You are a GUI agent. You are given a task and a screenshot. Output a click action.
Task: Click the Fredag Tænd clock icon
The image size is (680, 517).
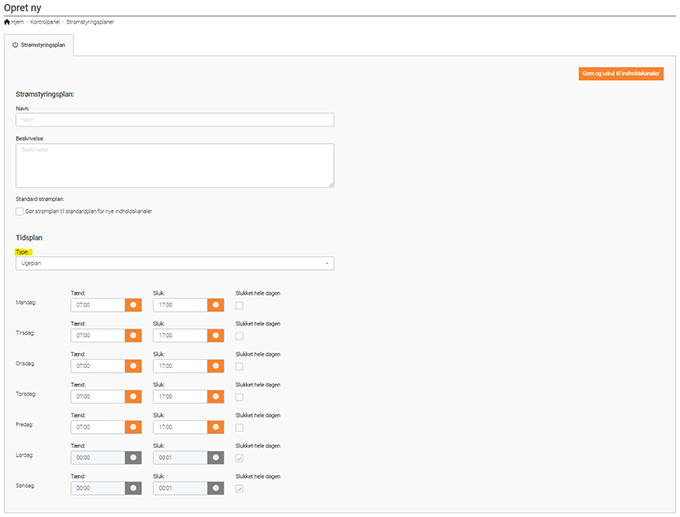(x=133, y=427)
